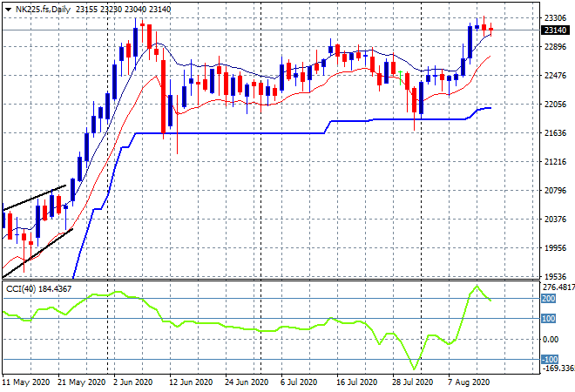Click the 20376 price axis label
The width and height of the screenshot is (575, 392).
click(556, 220)
